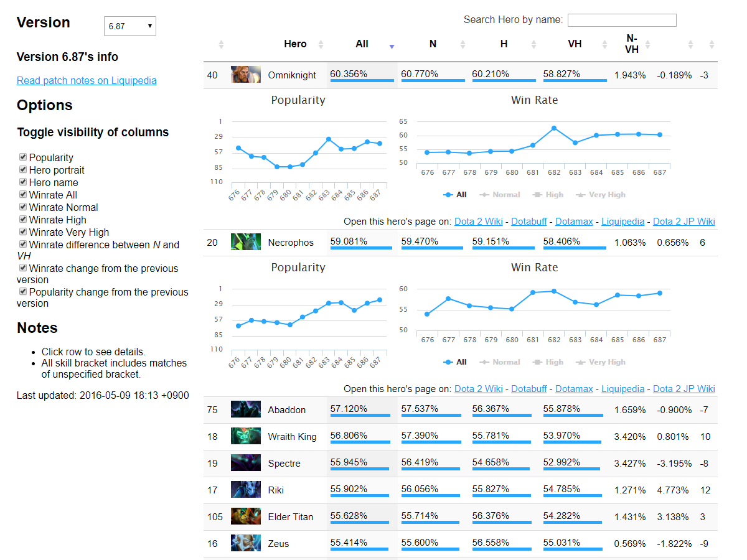Click the Elder Titan hero portrait

coord(245,517)
